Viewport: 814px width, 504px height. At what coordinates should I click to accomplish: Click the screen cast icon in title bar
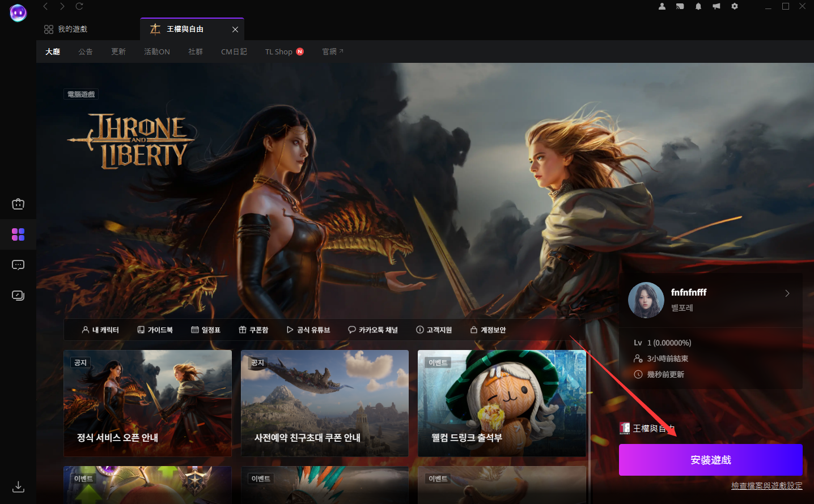click(x=680, y=6)
